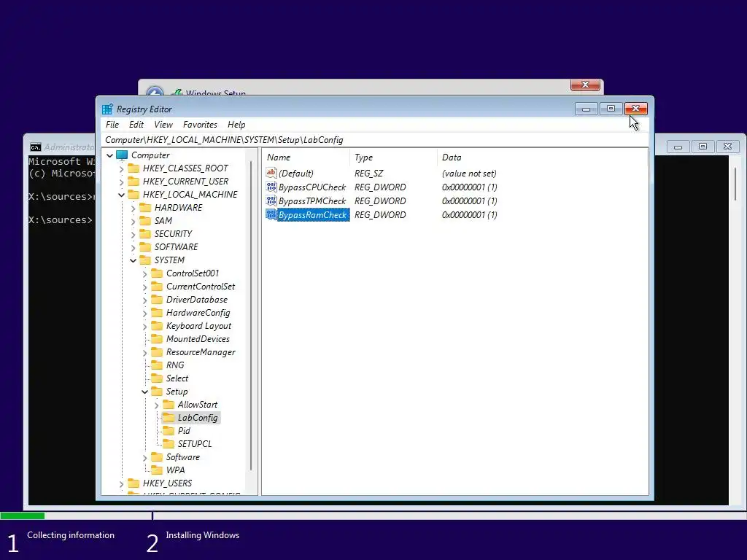This screenshot has height=560, width=747.
Task: Click the Select folder icon
Action: point(157,378)
